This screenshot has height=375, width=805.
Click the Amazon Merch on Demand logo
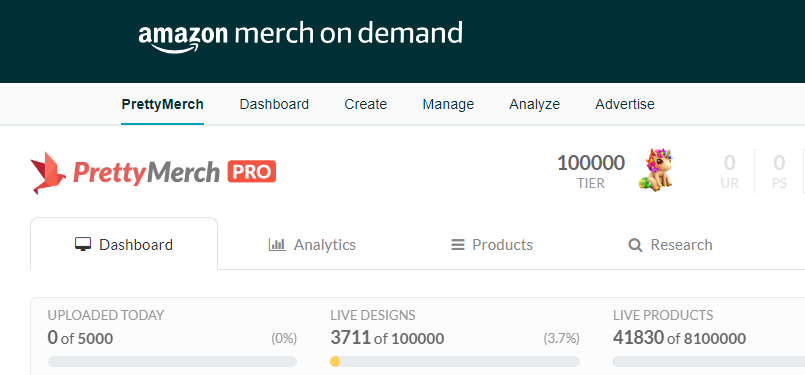tap(300, 36)
